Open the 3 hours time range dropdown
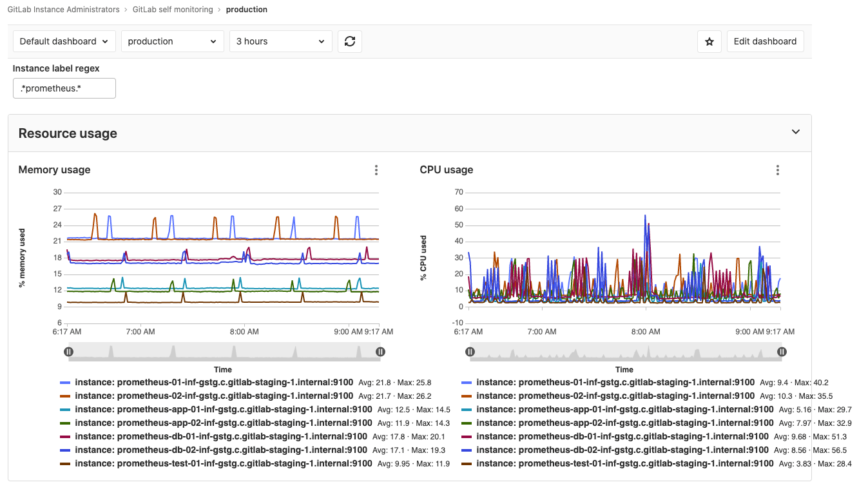868x489 pixels. pyautogui.click(x=280, y=41)
